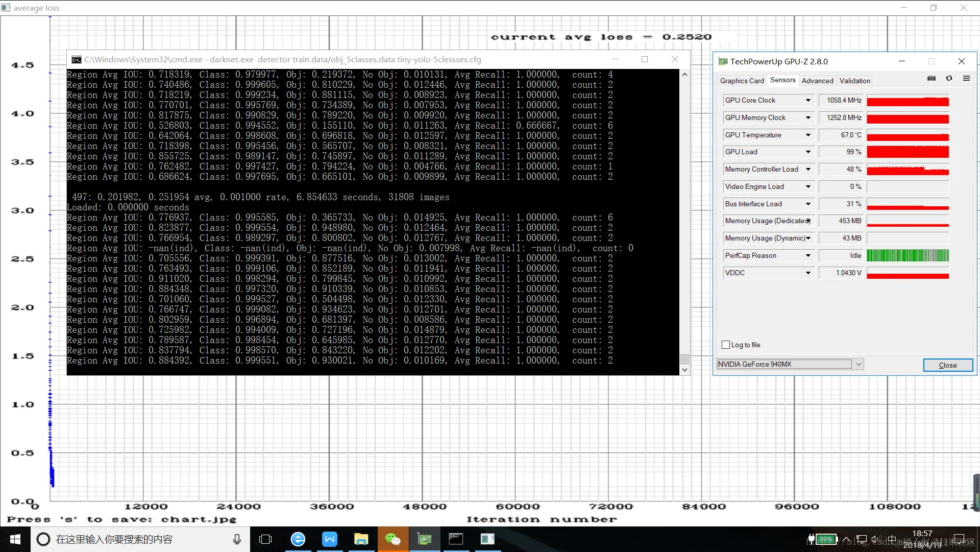The width and height of the screenshot is (980, 552).
Task: Expand the GPU Temperature sensor dropdown
Action: pos(808,135)
